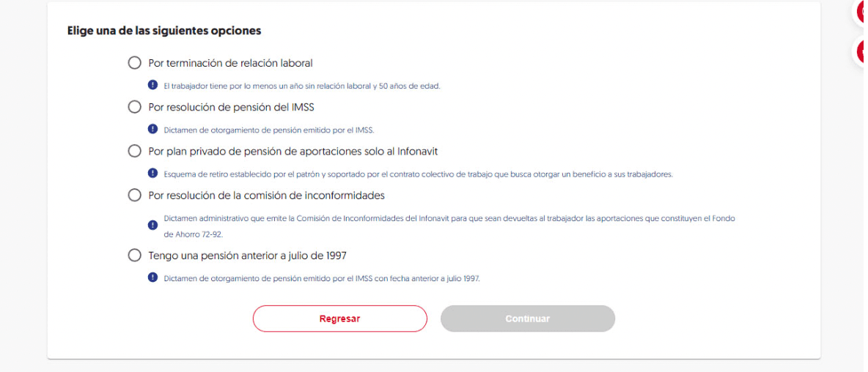Click 'Por terminación de relación laboral' label text
868x372 pixels.
click(x=231, y=63)
